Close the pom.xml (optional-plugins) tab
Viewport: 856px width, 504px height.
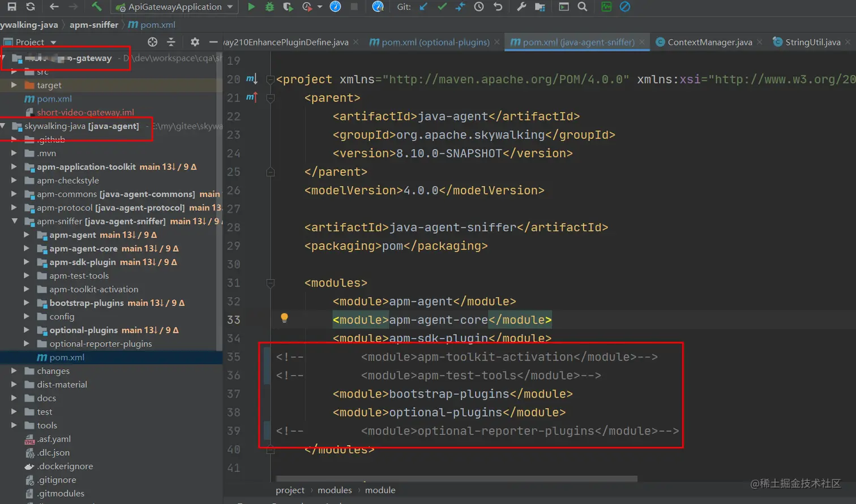coord(497,42)
